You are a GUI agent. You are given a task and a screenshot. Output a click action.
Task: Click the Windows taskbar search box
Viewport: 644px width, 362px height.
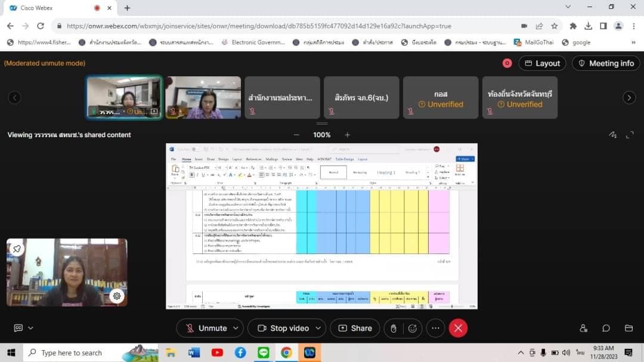coord(91,352)
